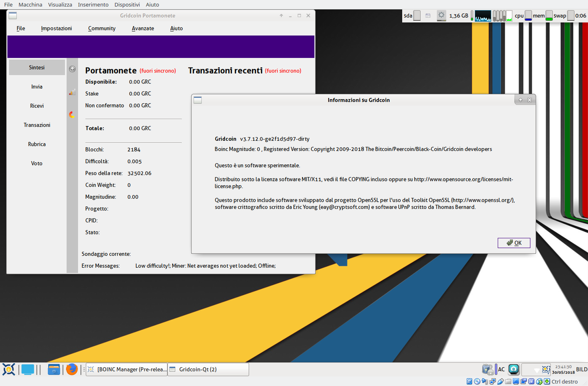This screenshot has height=386, width=588.
Task: Open the Avanzate menu
Action: (143, 28)
